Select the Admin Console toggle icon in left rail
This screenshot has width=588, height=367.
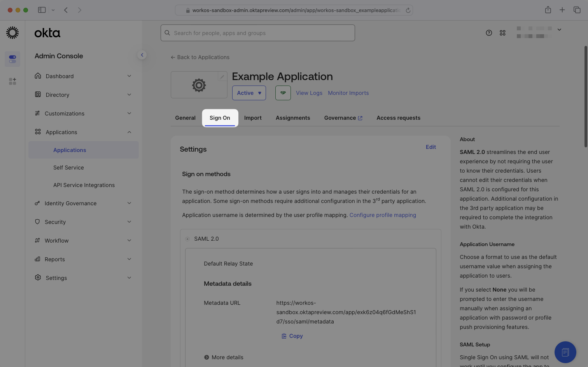click(x=12, y=59)
